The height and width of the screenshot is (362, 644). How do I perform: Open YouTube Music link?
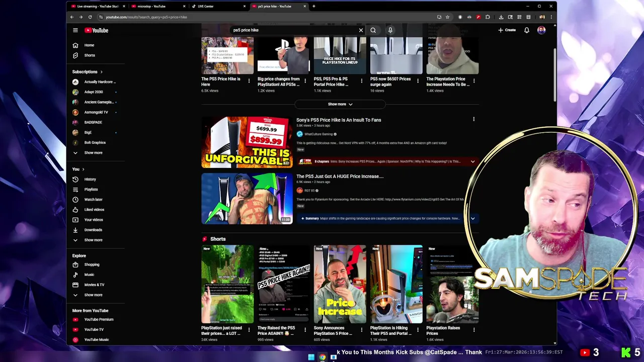96,339
